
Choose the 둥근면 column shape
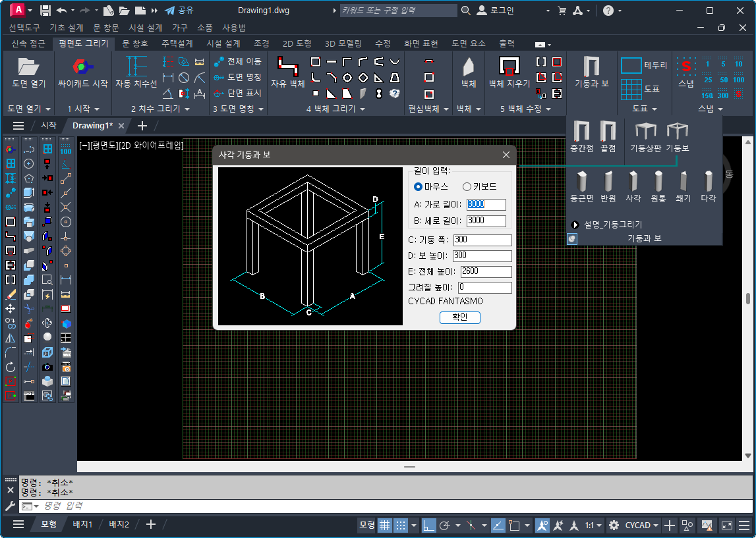tap(581, 181)
